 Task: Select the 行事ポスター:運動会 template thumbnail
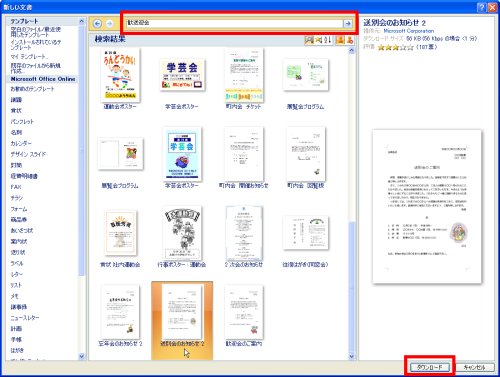[182, 233]
